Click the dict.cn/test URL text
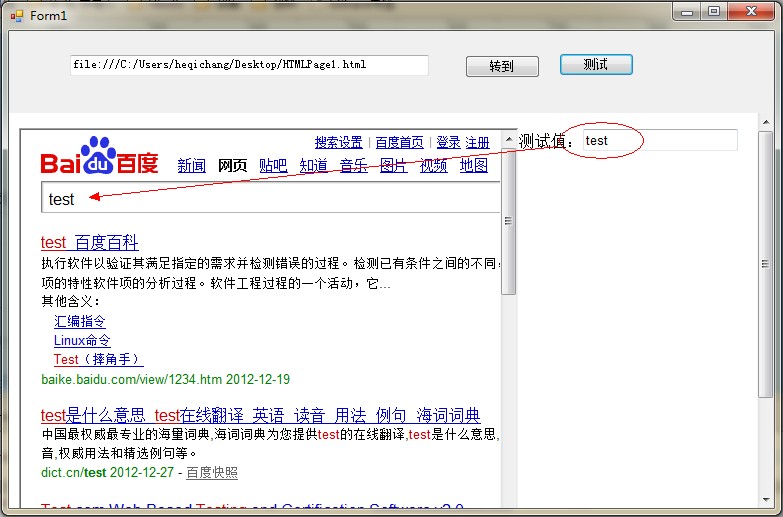783x517 pixels. coord(74,473)
